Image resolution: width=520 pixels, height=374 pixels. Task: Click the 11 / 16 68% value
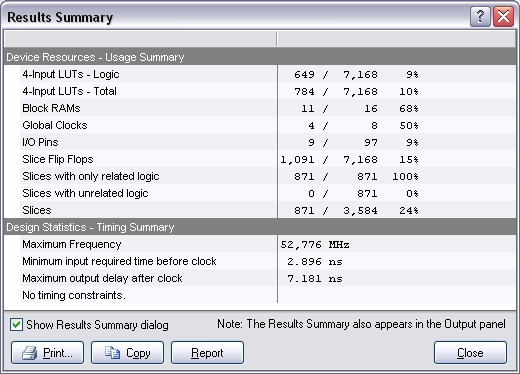pyautogui.click(x=359, y=109)
